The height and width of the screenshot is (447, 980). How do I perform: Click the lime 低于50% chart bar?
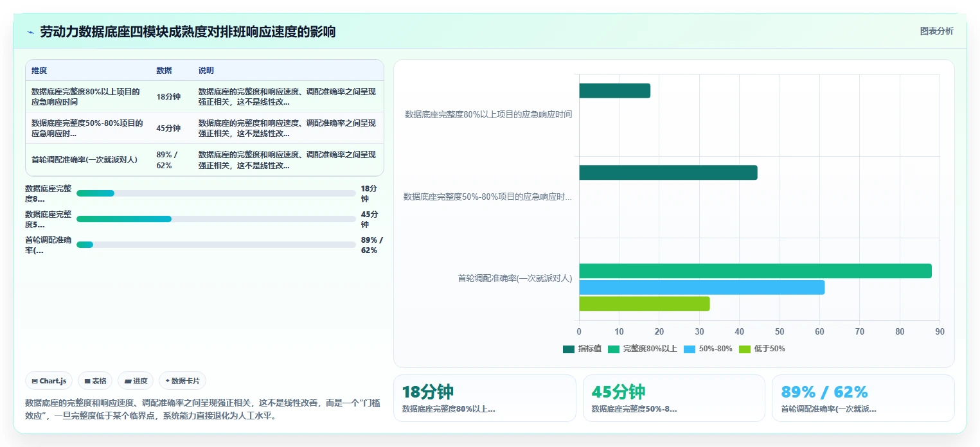tap(645, 304)
